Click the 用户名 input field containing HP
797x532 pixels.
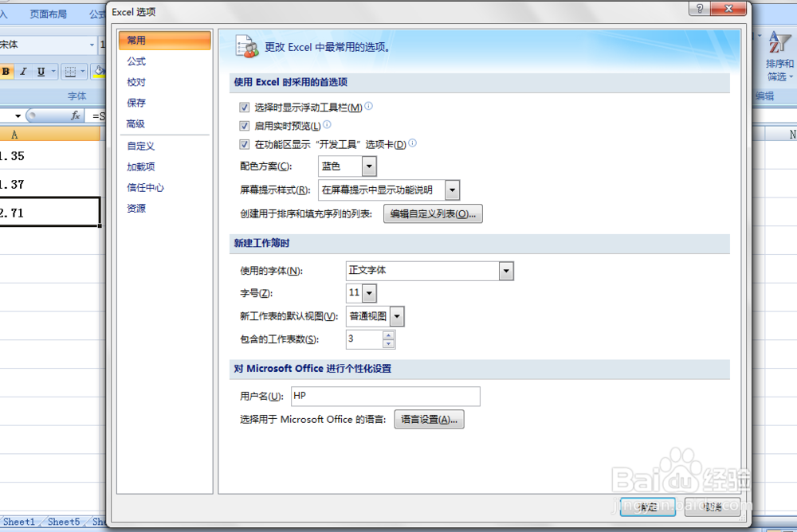385,397
